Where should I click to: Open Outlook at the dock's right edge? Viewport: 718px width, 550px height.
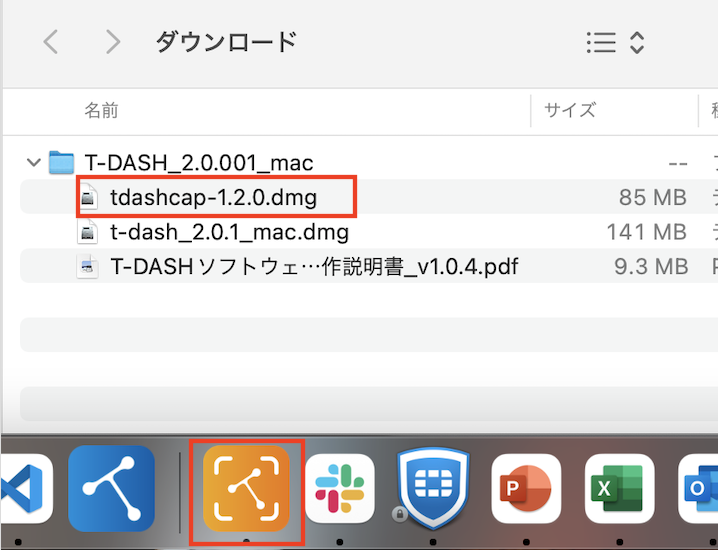700,489
